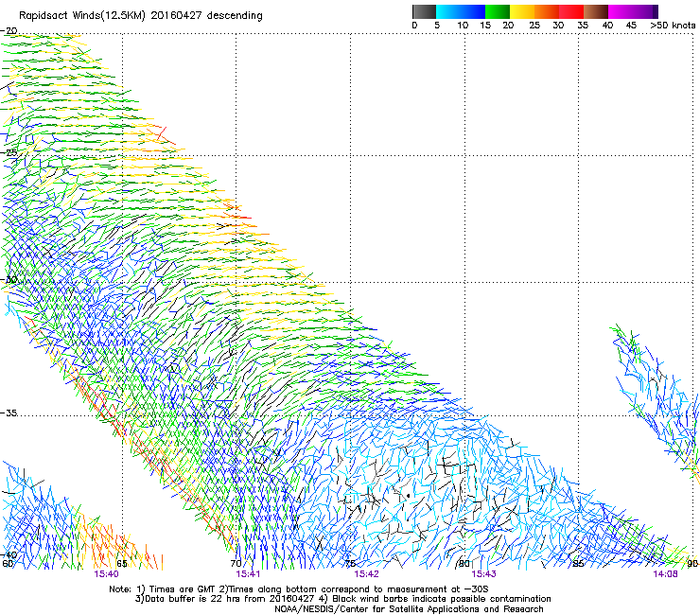Click the title 'Rapidscat Winds(12.5KM) 20160427 descending'
Screen dimensions: 700x615
[x=141, y=16]
